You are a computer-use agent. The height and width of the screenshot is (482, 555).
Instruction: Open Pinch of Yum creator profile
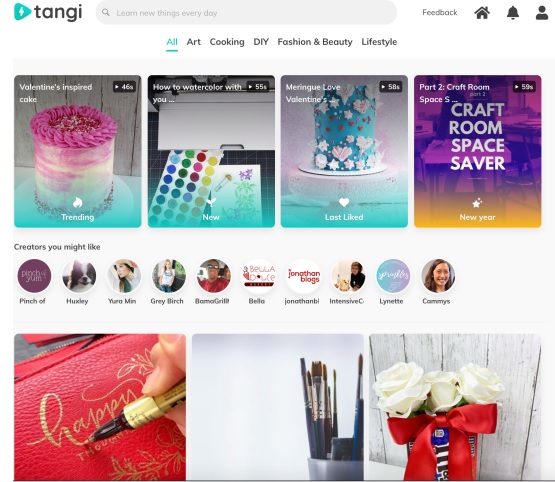(x=34, y=276)
